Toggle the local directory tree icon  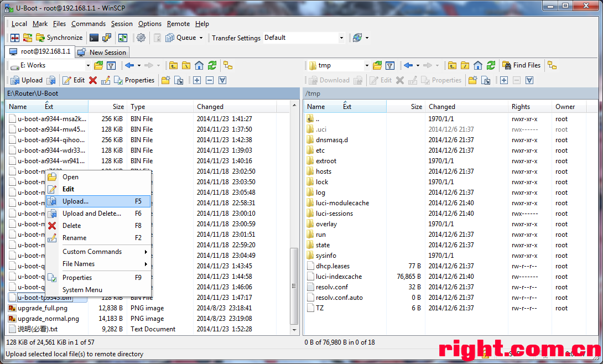click(x=228, y=66)
